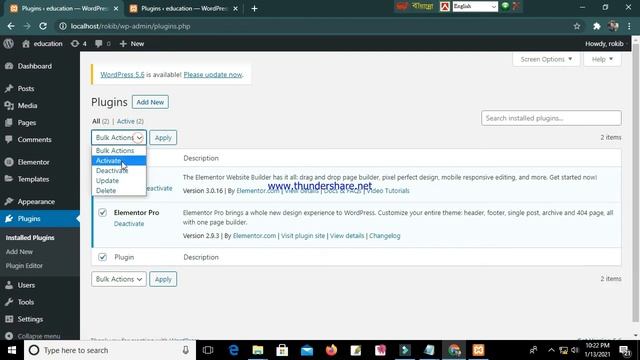Open Microsoft Edge from the taskbar

point(233,350)
